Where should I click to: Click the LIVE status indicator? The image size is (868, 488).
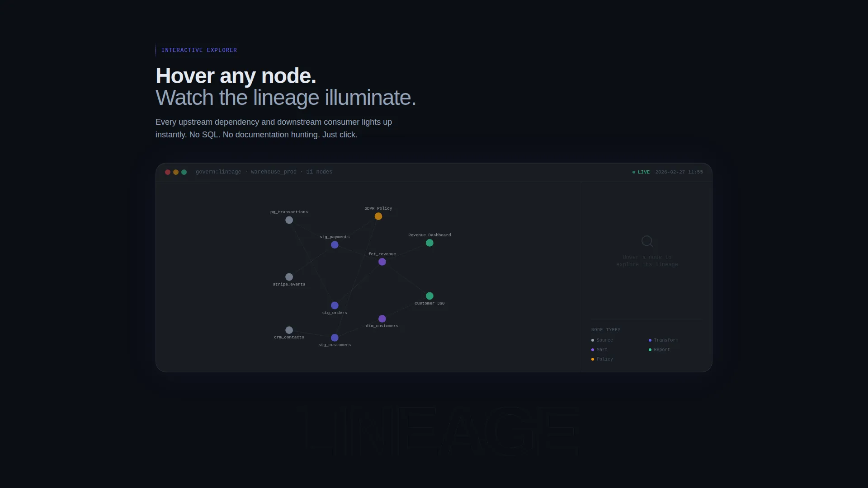click(x=641, y=172)
